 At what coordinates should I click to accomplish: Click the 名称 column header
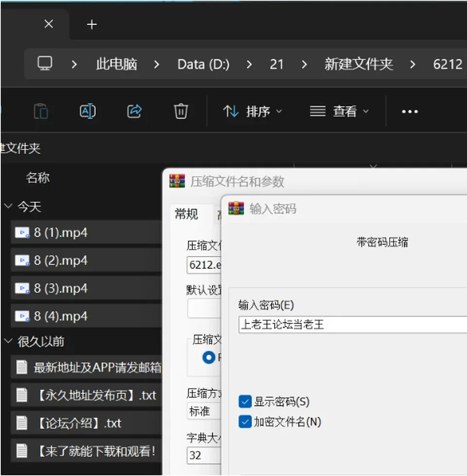click(x=37, y=177)
